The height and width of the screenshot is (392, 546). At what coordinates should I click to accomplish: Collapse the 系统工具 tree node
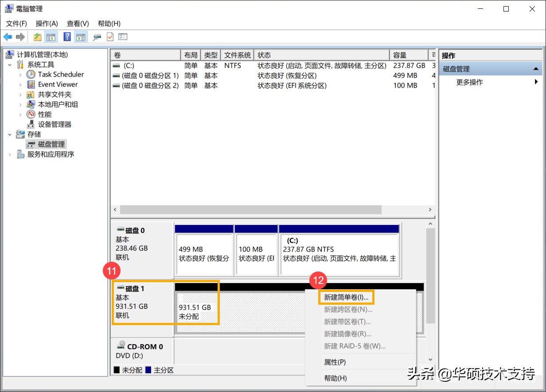10,64
